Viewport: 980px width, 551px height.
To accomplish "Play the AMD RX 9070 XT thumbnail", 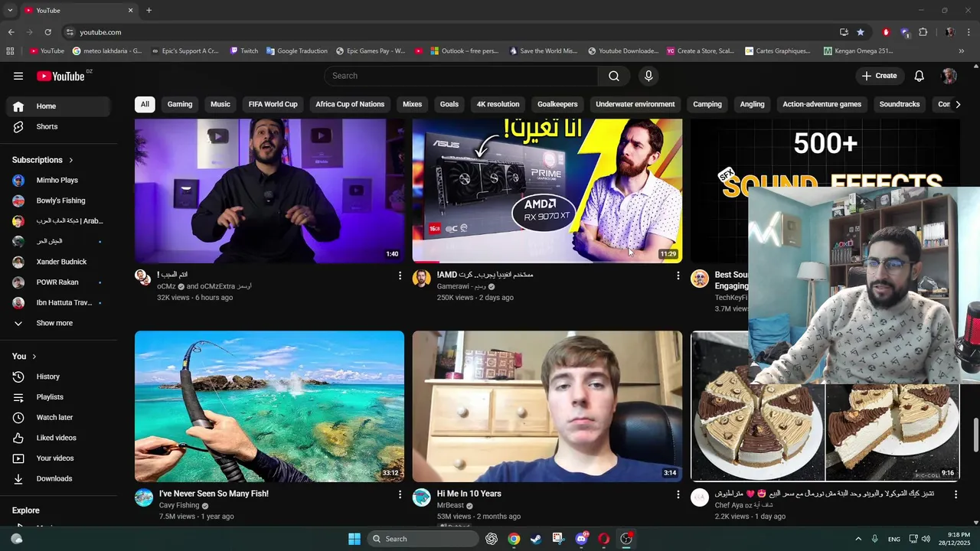I will [x=547, y=191].
